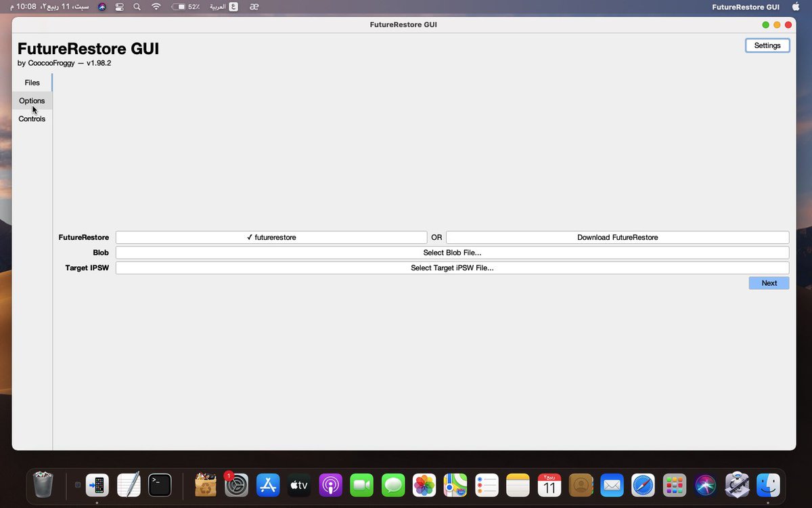The height and width of the screenshot is (508, 812).
Task: Click Download FutureRestore button
Action: click(x=617, y=238)
